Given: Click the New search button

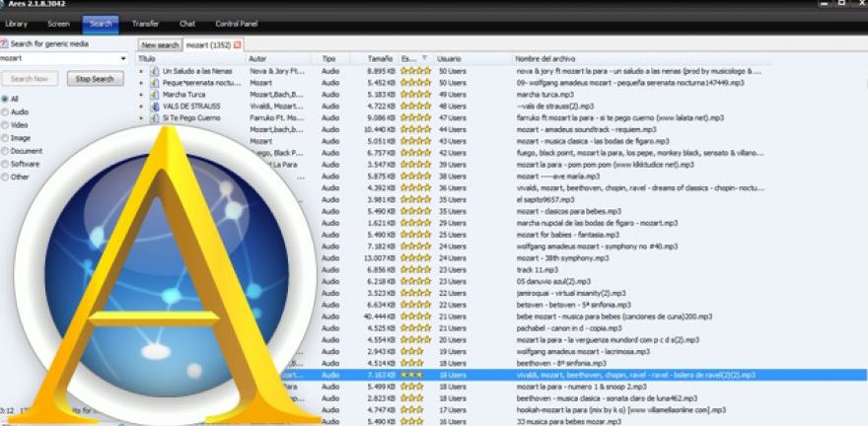Looking at the screenshot, I should [x=160, y=45].
